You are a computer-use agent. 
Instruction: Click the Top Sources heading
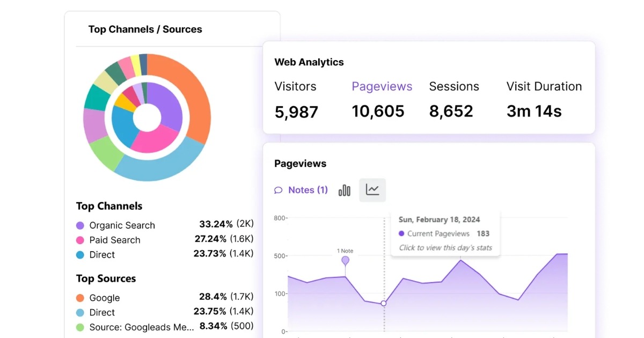pyautogui.click(x=106, y=278)
